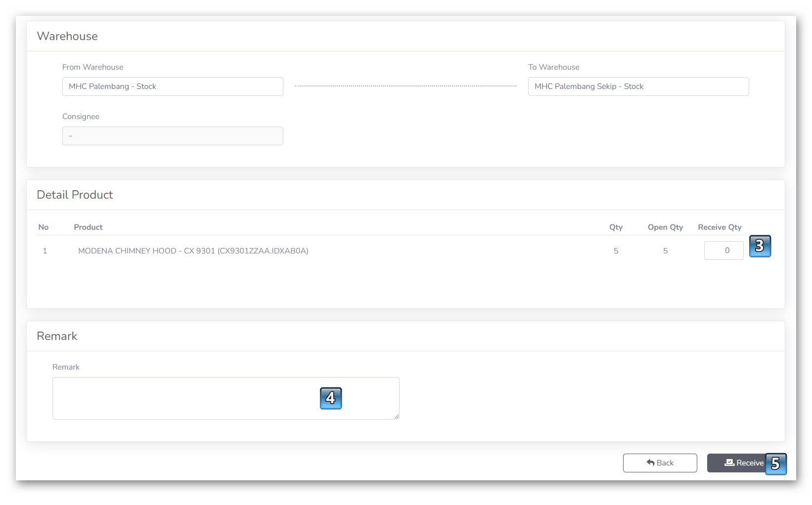Viewport: 812px width, 505px height.
Task: Click the step 4 marker badge
Action: coord(331,398)
